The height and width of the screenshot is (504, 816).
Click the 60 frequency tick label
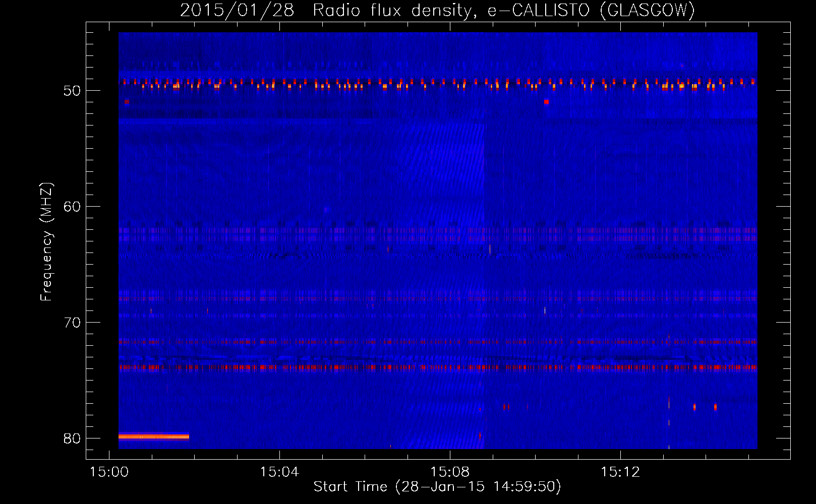(x=72, y=207)
